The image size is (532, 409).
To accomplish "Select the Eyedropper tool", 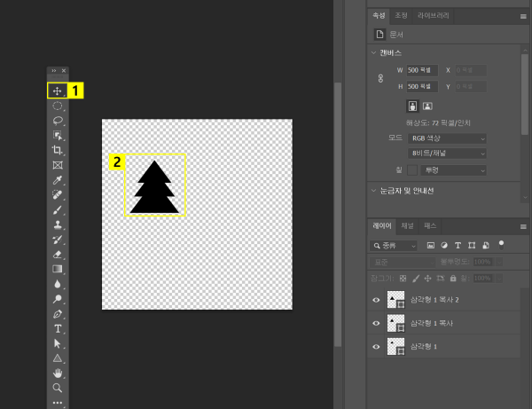I will pyautogui.click(x=58, y=180).
